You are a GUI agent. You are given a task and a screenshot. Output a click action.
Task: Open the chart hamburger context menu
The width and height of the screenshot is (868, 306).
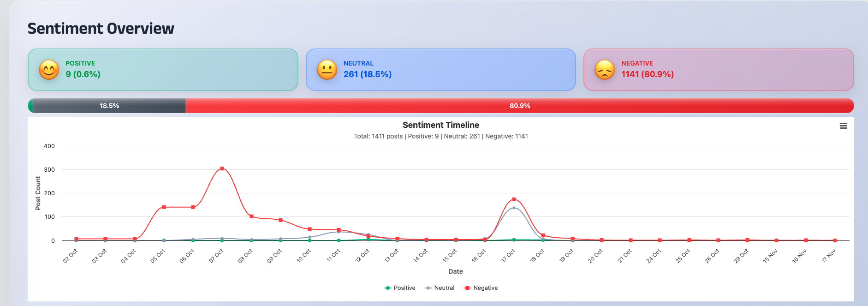[x=843, y=126]
